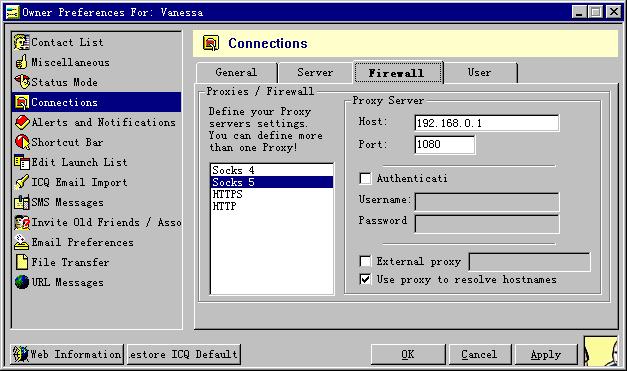Click the SMS Messages icon
Viewport: 627px width, 371px height.
click(22, 202)
